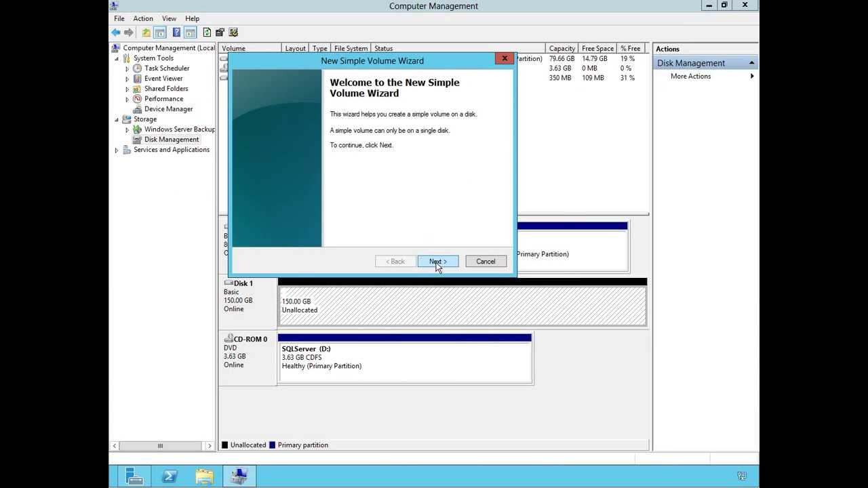Open File Explorer from the taskbar

[x=204, y=476]
